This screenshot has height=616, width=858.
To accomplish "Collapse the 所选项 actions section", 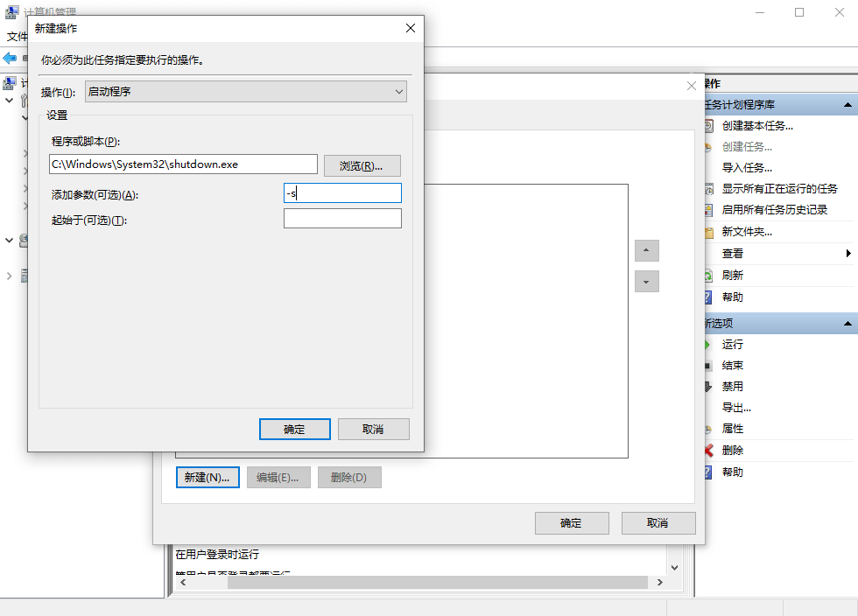I will click(x=847, y=324).
